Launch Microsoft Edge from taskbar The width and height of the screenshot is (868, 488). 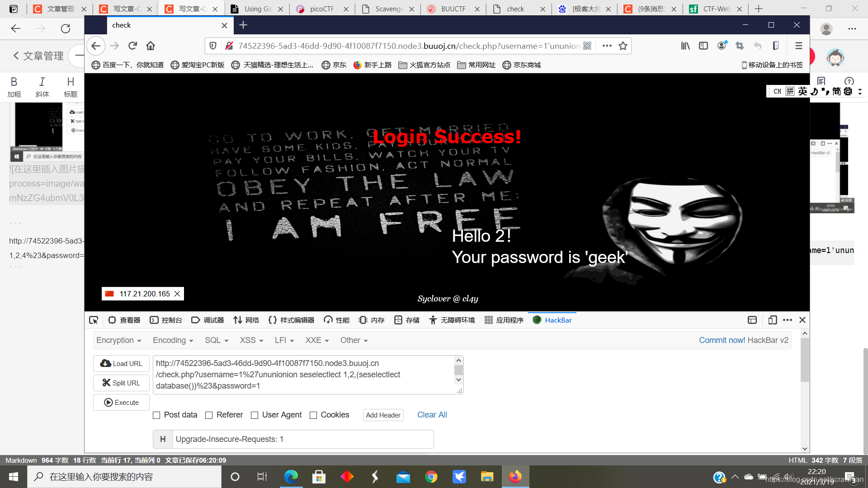(291, 477)
